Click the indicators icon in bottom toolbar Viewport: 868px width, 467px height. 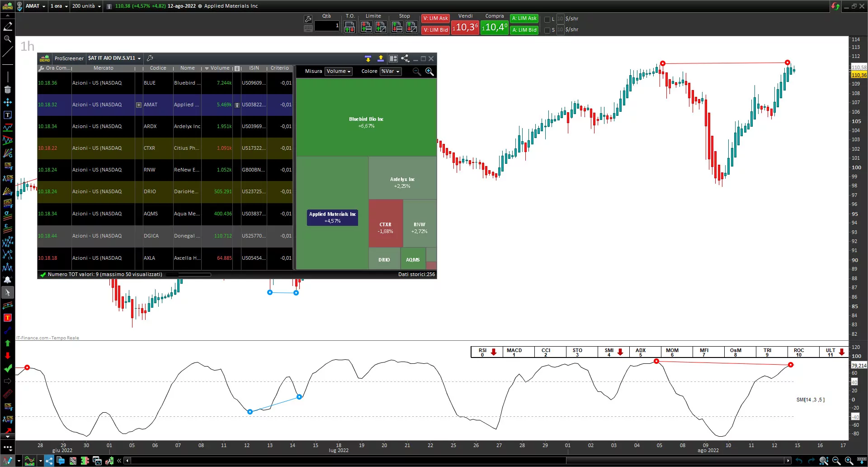30,461
